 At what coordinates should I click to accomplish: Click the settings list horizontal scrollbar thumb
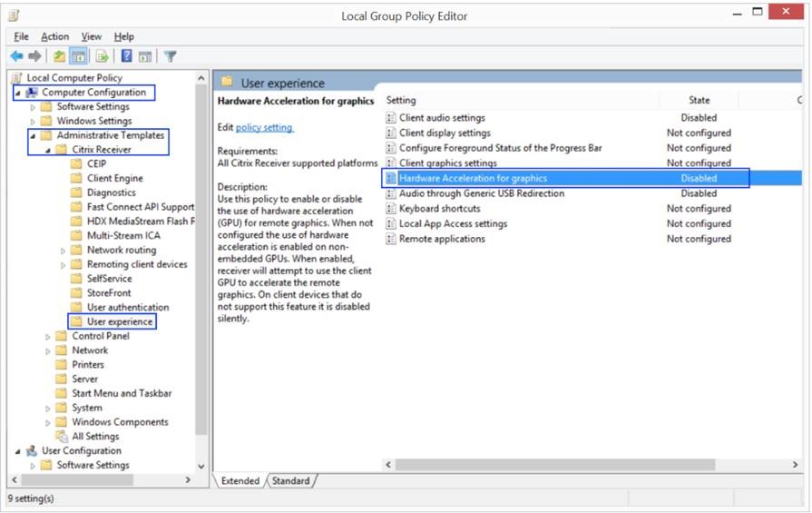(x=555, y=465)
